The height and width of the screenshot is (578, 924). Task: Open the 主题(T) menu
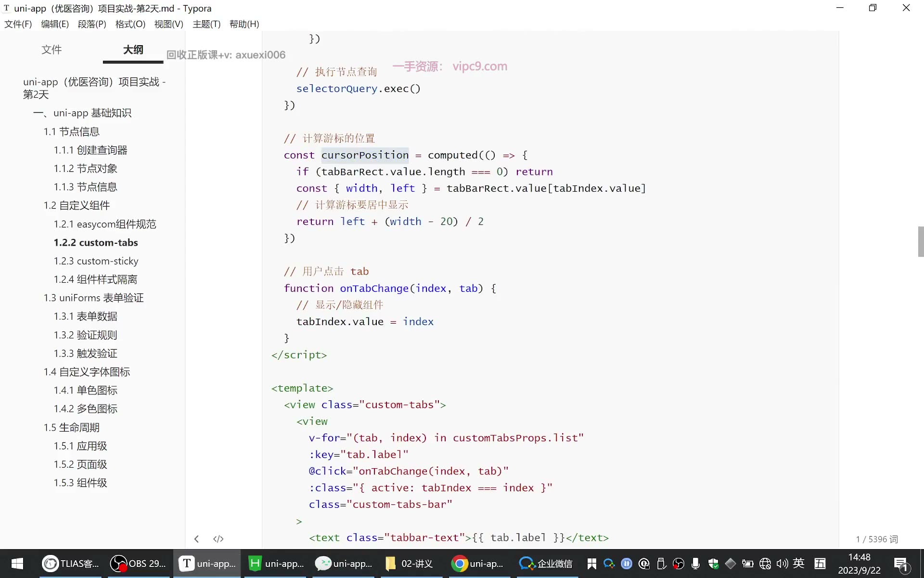coord(206,24)
